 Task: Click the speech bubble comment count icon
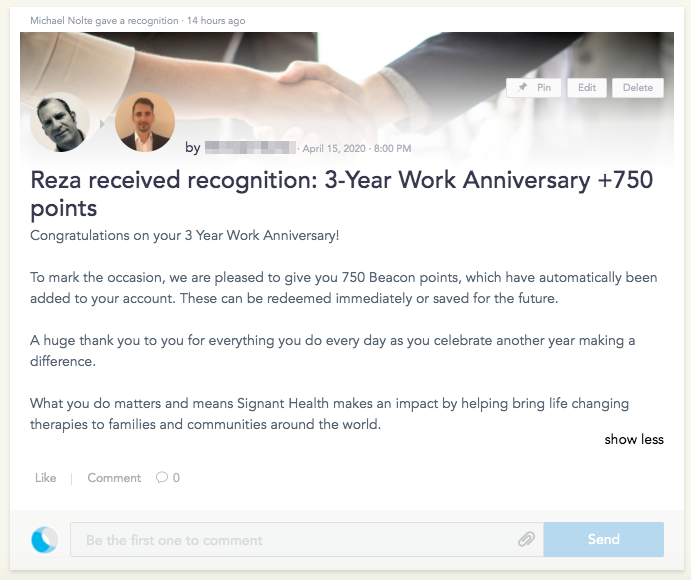162,478
